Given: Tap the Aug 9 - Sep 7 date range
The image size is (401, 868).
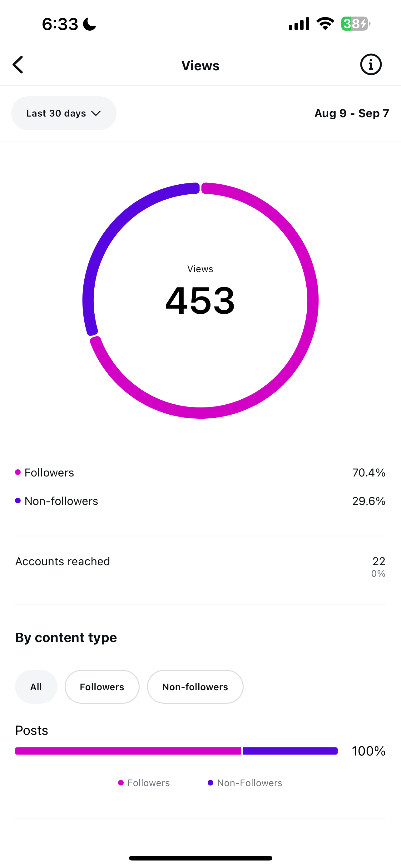Looking at the screenshot, I should pos(352,113).
